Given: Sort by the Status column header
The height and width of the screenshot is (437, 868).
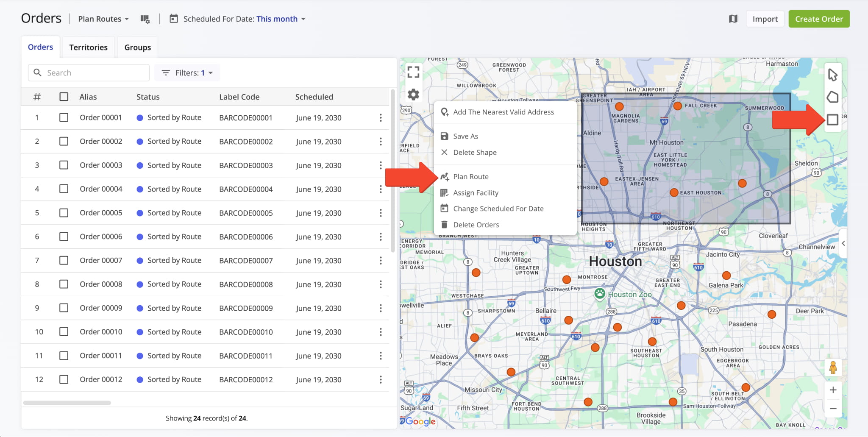Looking at the screenshot, I should tap(148, 97).
